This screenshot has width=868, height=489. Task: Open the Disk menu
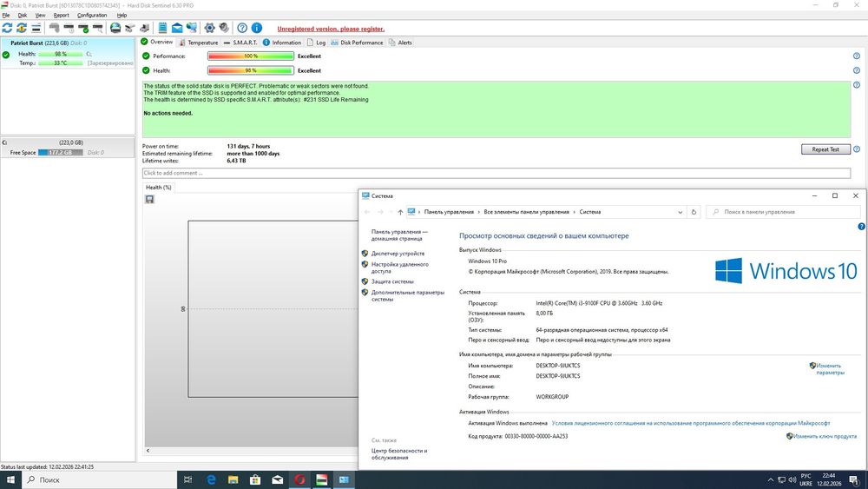pyautogui.click(x=23, y=16)
